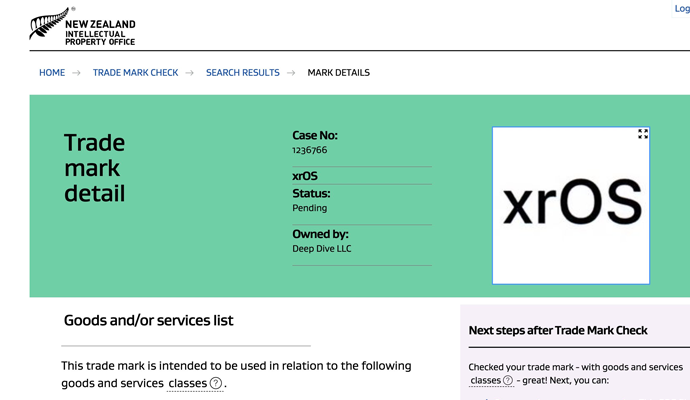Open classes help icon in Next steps panel
Screen dimensions: 690x400
(508, 380)
